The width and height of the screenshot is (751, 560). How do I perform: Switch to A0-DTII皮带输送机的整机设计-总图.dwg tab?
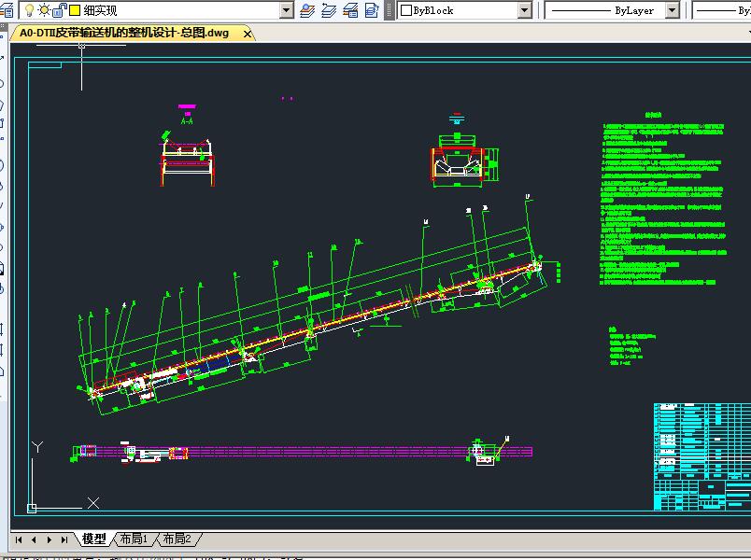tap(124, 33)
